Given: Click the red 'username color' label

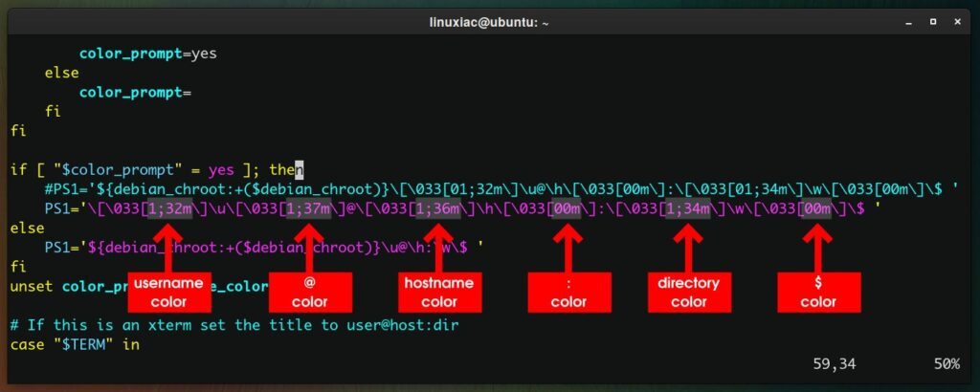Looking at the screenshot, I should [x=168, y=293].
